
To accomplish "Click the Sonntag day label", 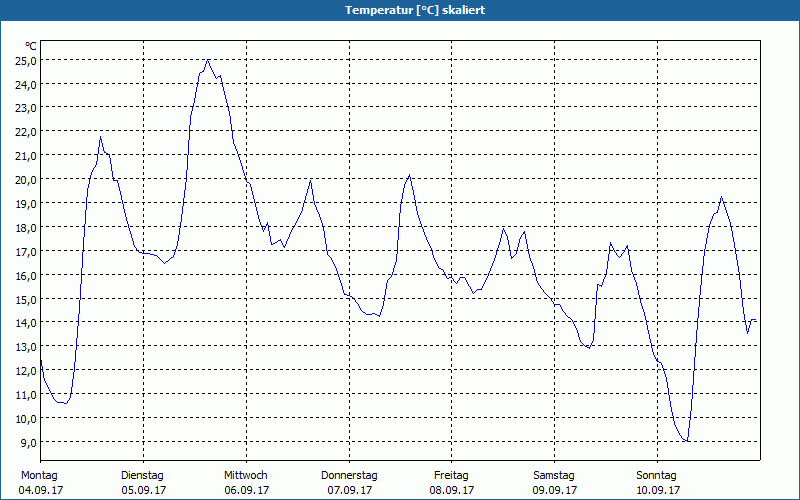I will coord(656,476).
